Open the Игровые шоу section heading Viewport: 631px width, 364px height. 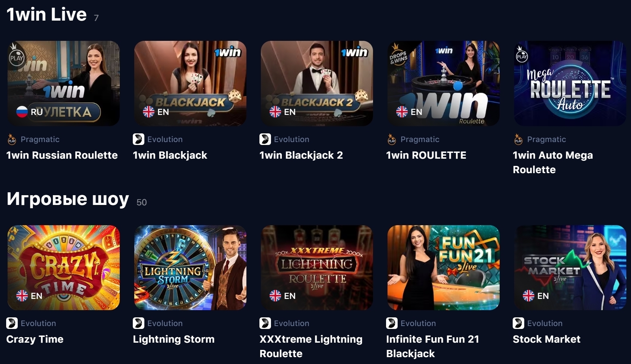pyautogui.click(x=68, y=199)
